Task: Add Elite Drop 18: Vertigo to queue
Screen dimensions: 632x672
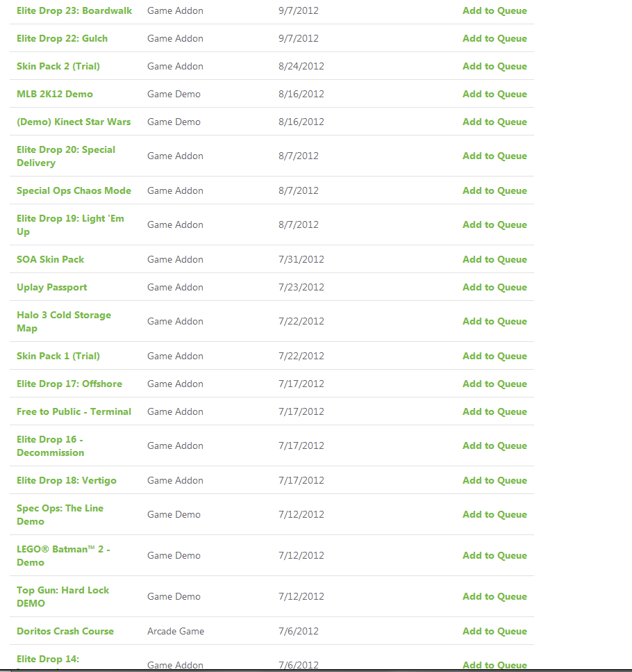Action: pyautogui.click(x=494, y=480)
